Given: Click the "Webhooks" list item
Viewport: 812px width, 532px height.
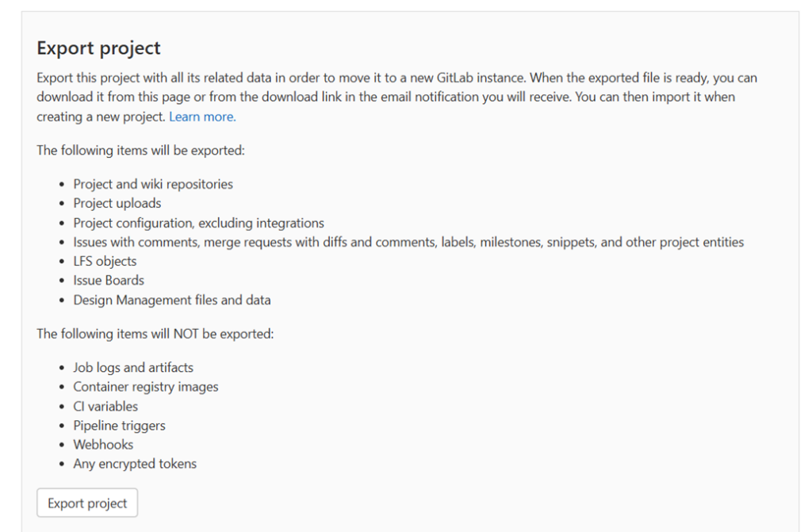Looking at the screenshot, I should coord(103,445).
